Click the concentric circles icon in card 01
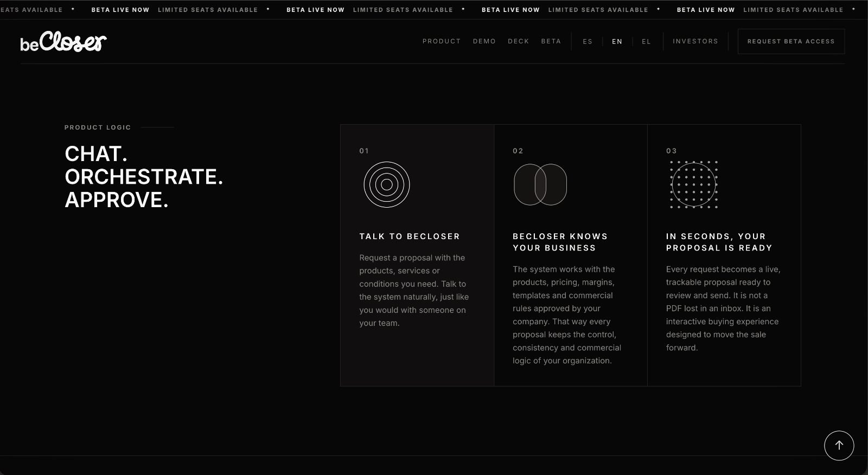 tap(387, 184)
